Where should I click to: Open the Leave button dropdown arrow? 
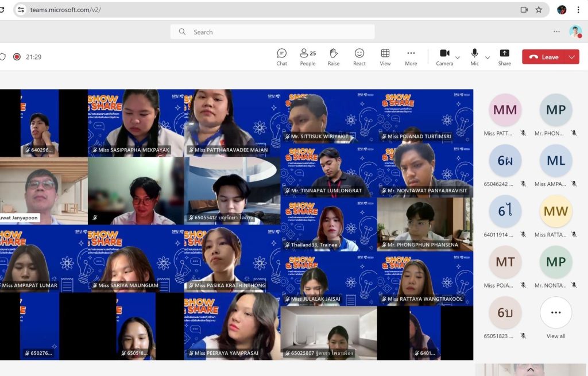pos(572,57)
